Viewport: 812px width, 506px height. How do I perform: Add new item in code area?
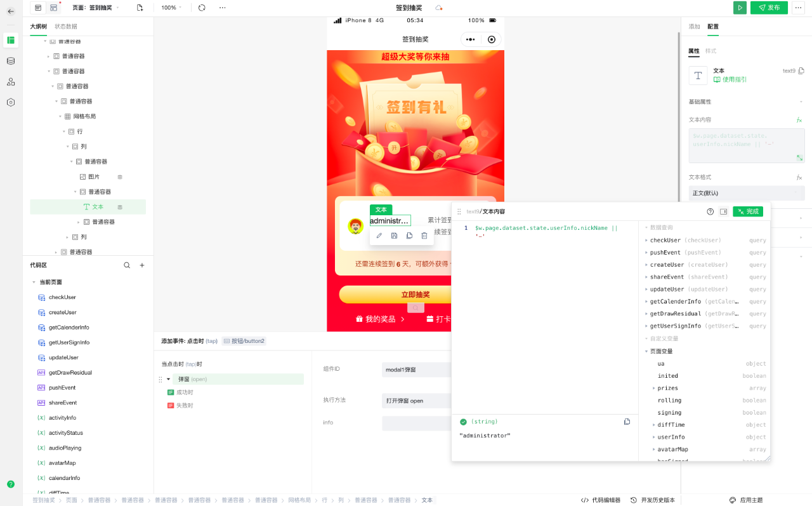pos(142,265)
